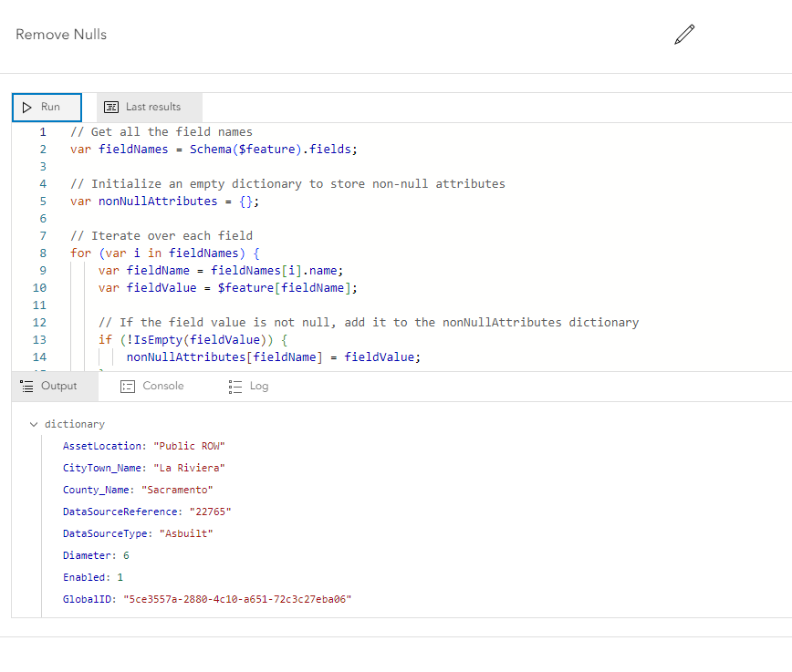Select the GlobalID result entry

tap(206, 599)
